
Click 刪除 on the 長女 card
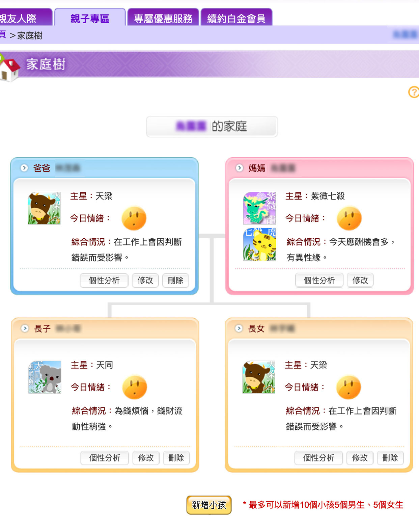click(x=390, y=458)
